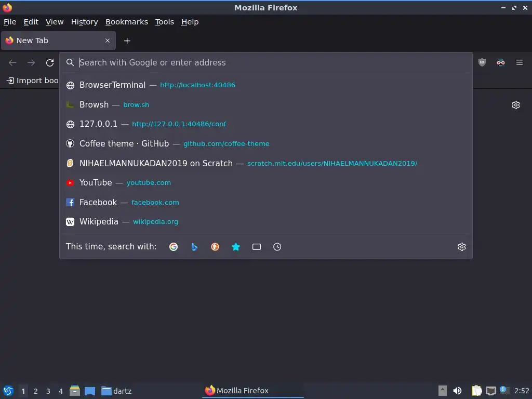
Task: Search open tabs with the tab icon
Action: (x=257, y=247)
